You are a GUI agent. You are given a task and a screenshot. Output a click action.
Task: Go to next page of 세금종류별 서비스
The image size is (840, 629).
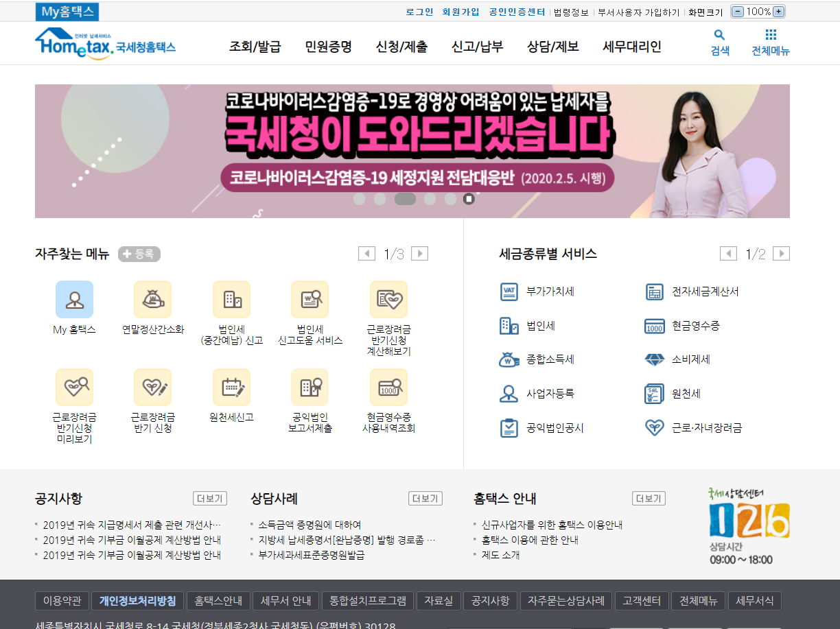pos(781,254)
